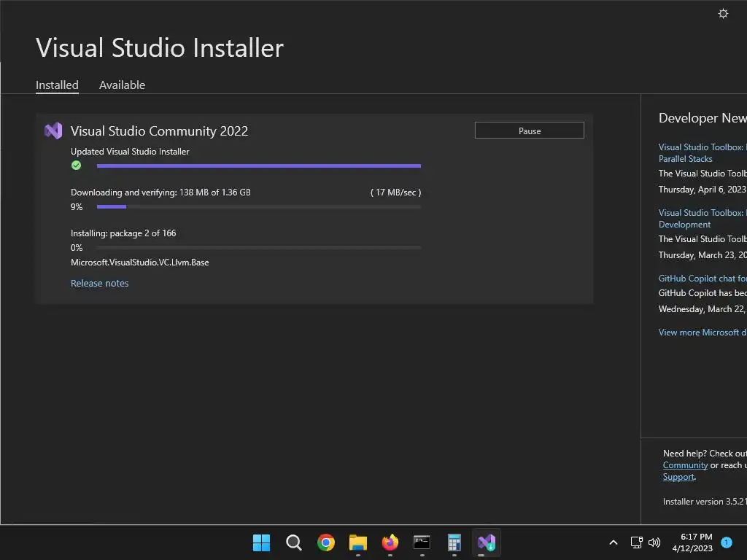This screenshot has width=747, height=560.
Task: Click the '( 17 MB/sec )' speed text
Action: coord(396,192)
